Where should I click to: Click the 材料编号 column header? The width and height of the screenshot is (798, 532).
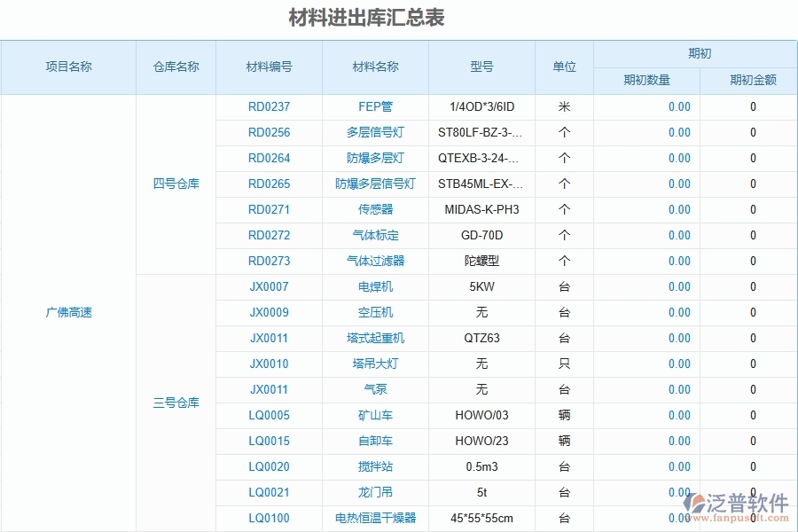click(x=268, y=66)
